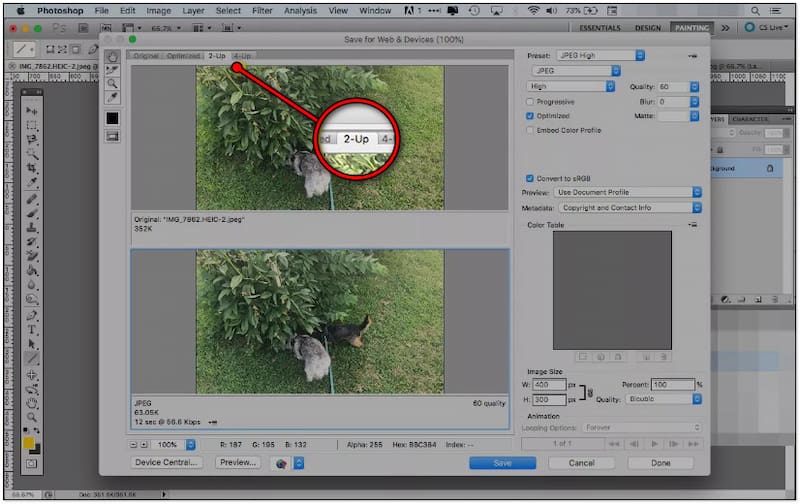Select the Eyedropper tool in the Save for Web dialog
The height and width of the screenshot is (504, 800).
point(112,97)
